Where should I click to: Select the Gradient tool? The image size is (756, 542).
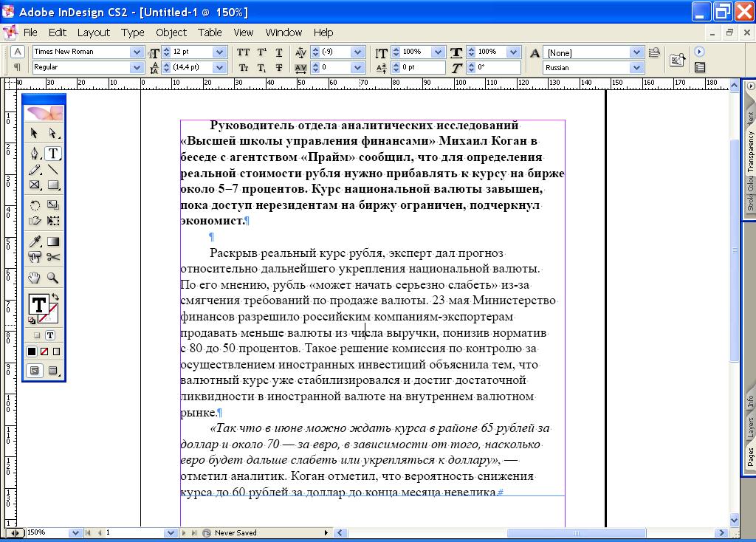[x=52, y=241]
